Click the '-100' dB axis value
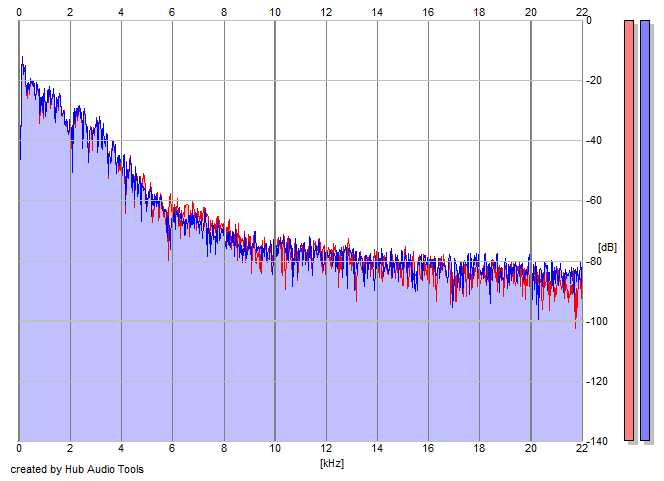This screenshot has height=481, width=664. tap(597, 321)
